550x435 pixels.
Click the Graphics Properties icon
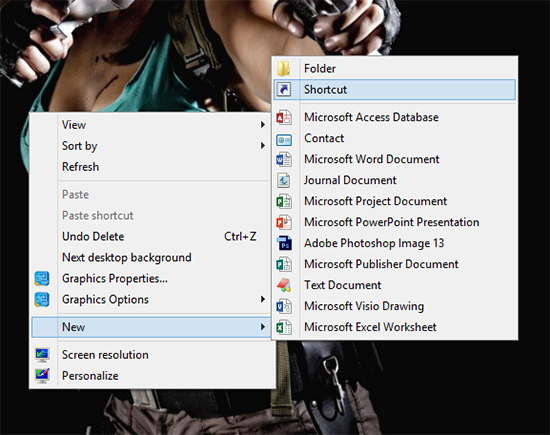(42, 279)
